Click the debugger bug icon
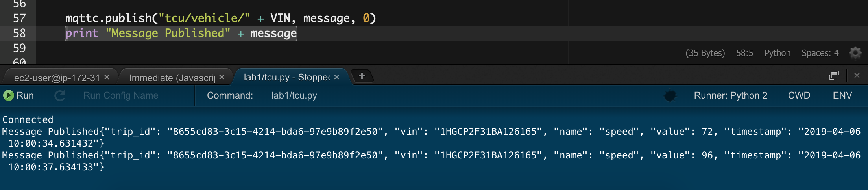Screen dimensions: 868x190 tap(670, 95)
